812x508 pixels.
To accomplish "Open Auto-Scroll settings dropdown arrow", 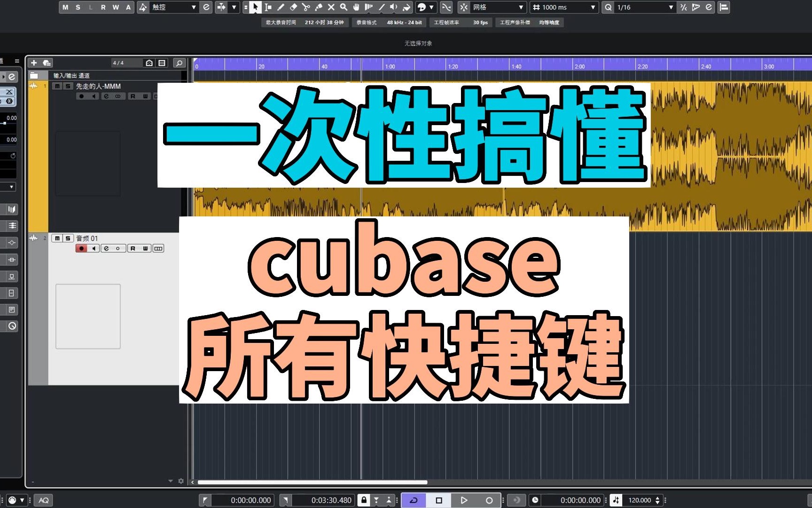I will click(x=234, y=7).
